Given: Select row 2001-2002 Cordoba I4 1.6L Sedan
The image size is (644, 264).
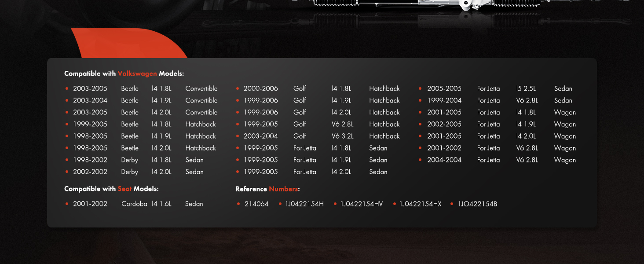Looking at the screenshot, I should pyautogui.click(x=134, y=204).
